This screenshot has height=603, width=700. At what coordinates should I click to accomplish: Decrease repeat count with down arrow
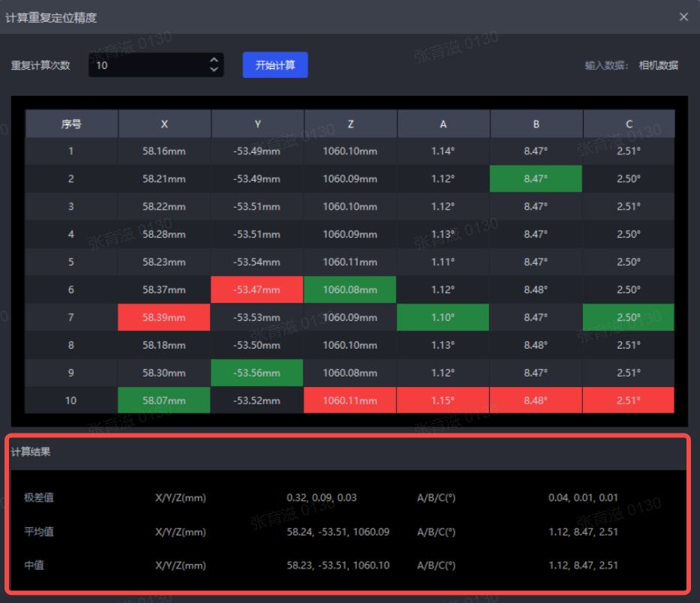point(214,70)
